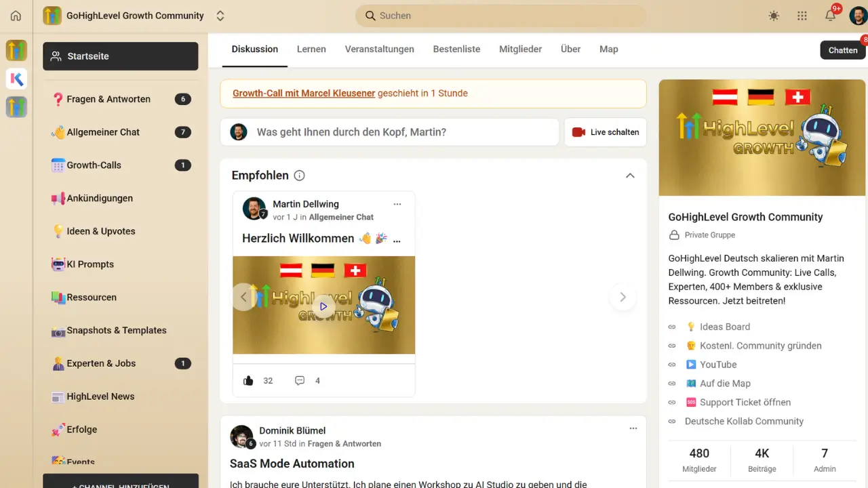Open the Erfolge channel

click(x=121, y=430)
